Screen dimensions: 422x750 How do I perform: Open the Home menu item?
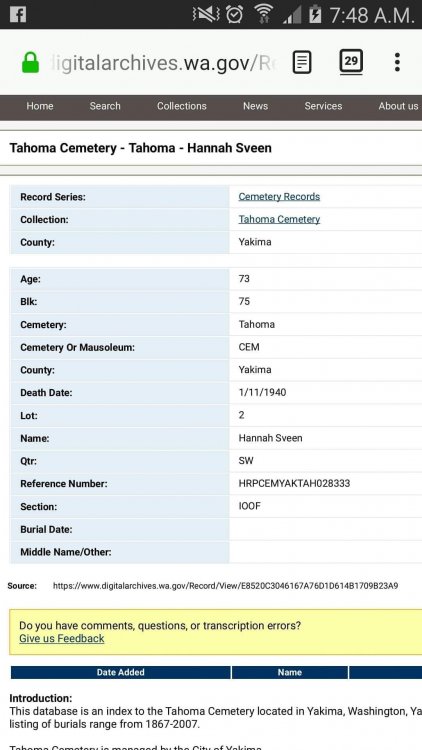40,106
